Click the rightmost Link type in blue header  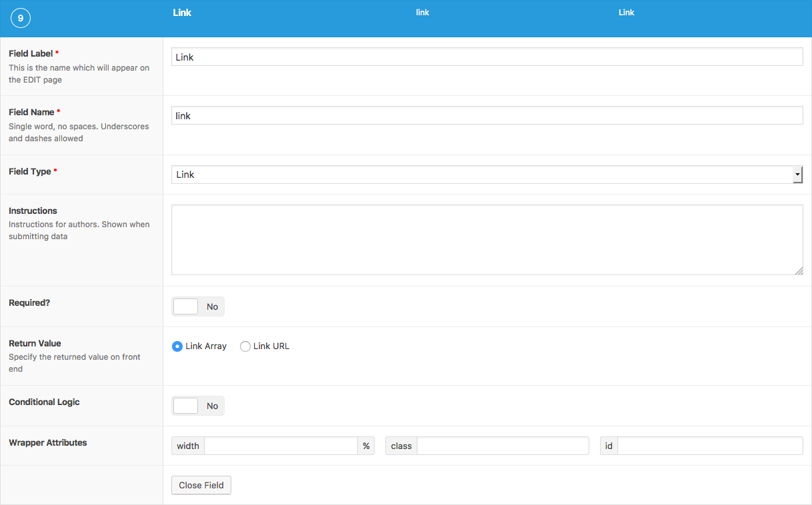tap(626, 13)
